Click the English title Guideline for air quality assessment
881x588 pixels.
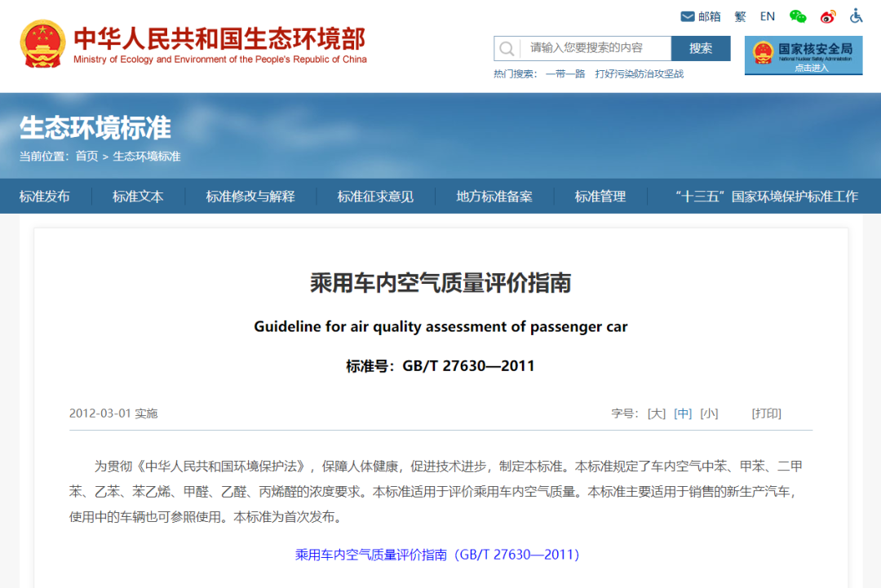(x=440, y=326)
